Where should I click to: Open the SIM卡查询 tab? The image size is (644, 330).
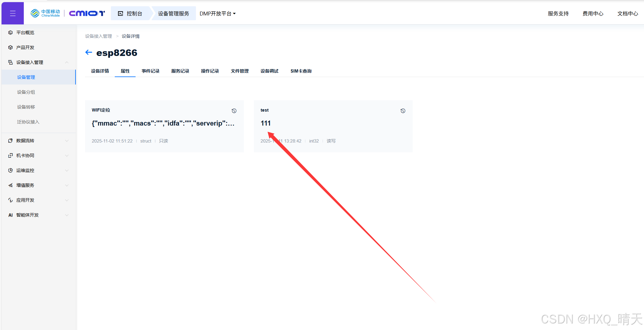pyautogui.click(x=301, y=71)
